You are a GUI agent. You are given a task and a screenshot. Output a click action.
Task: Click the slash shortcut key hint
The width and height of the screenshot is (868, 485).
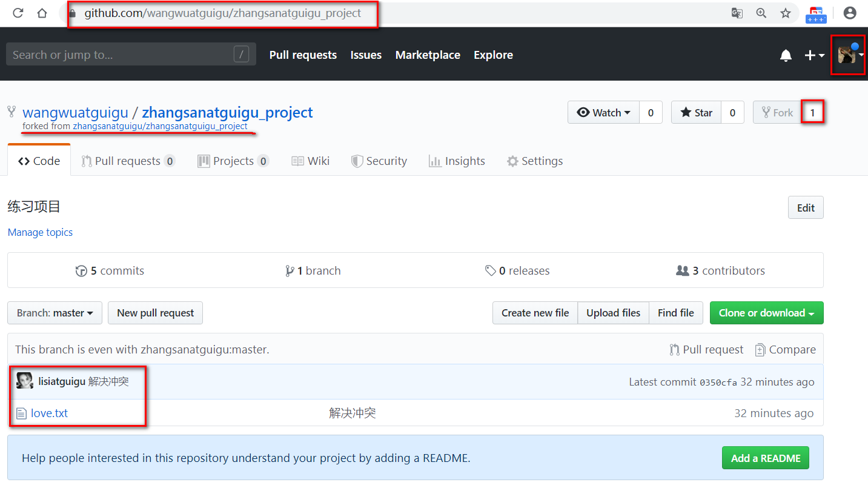point(241,55)
